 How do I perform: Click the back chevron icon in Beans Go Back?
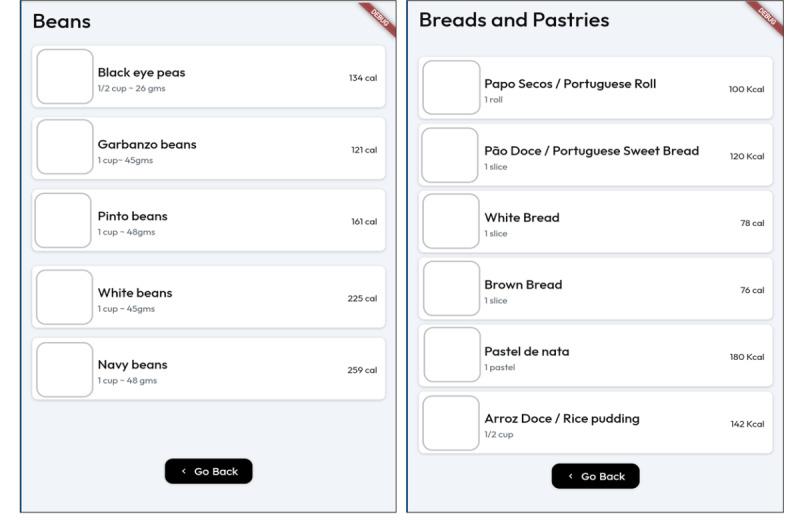coord(183,471)
